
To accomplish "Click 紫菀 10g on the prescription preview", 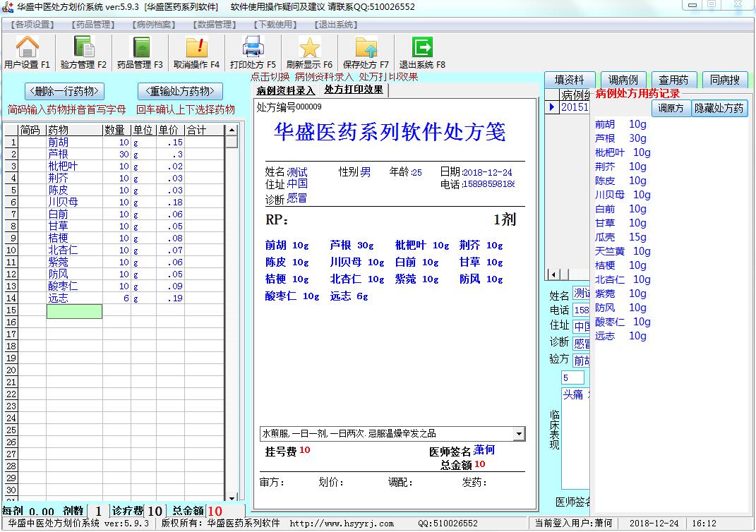I will pyautogui.click(x=417, y=279).
